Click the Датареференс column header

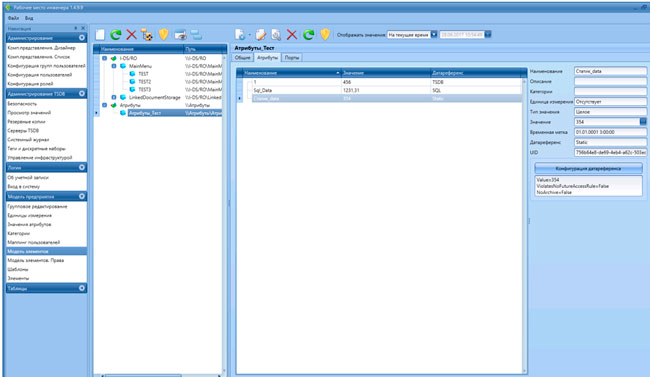pyautogui.click(x=476, y=73)
